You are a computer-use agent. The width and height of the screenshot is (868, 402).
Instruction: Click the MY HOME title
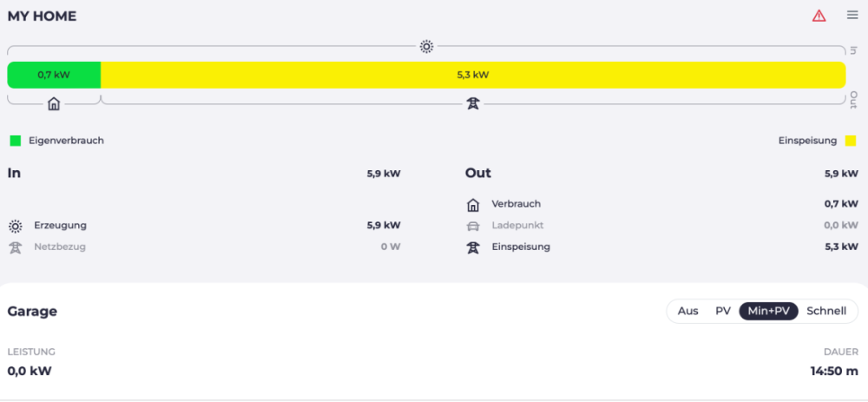42,16
